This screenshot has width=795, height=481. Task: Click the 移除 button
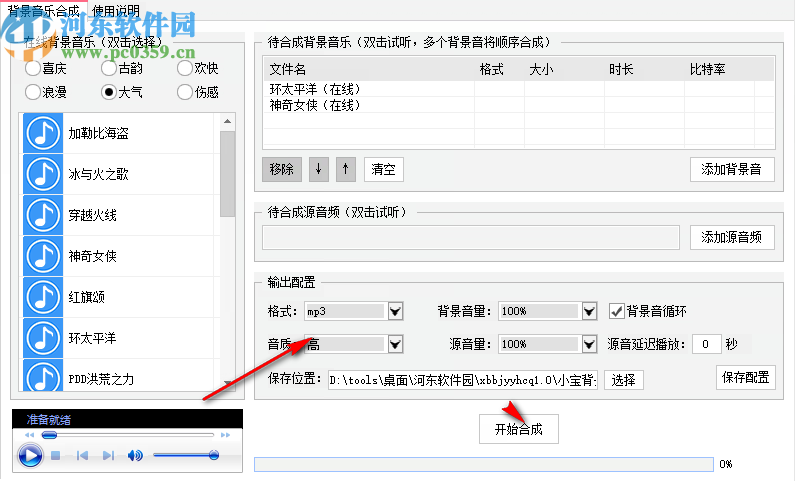tap(282, 169)
